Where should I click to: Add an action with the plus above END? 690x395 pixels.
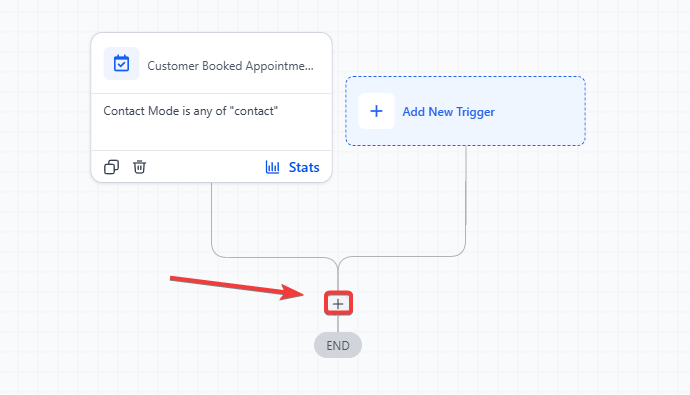pos(338,304)
